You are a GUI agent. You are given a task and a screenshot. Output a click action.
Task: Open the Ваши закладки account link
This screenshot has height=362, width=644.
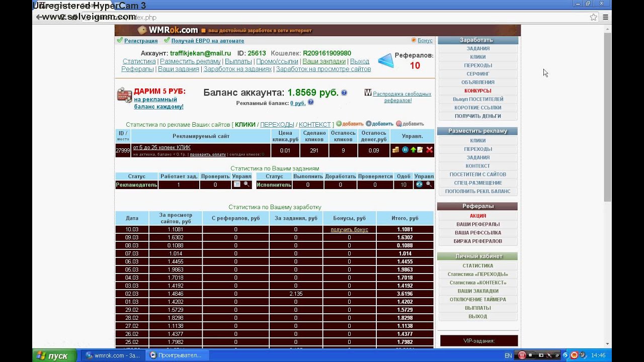coord(324,61)
